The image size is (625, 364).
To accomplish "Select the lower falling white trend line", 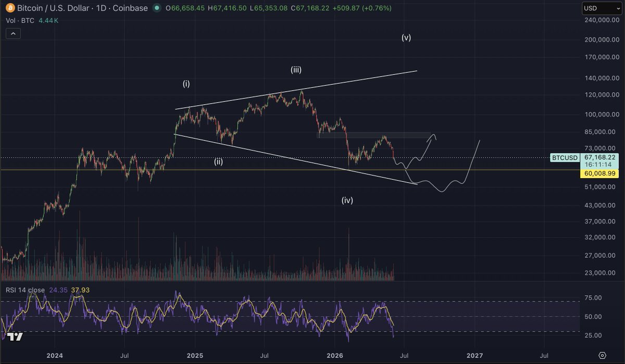I will (295, 159).
